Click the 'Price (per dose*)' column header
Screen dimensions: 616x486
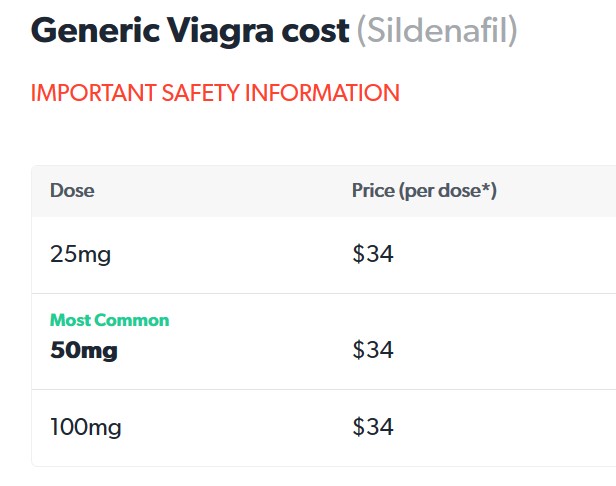point(424,191)
